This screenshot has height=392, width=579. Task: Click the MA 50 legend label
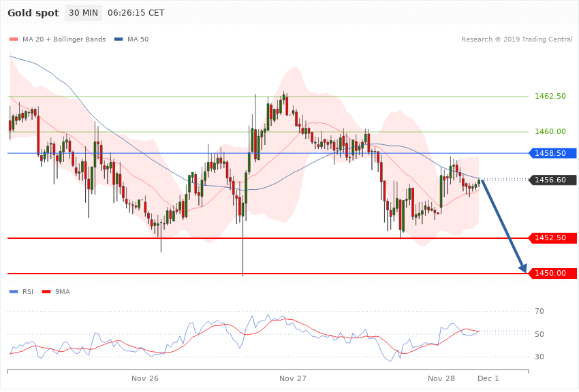[138, 39]
